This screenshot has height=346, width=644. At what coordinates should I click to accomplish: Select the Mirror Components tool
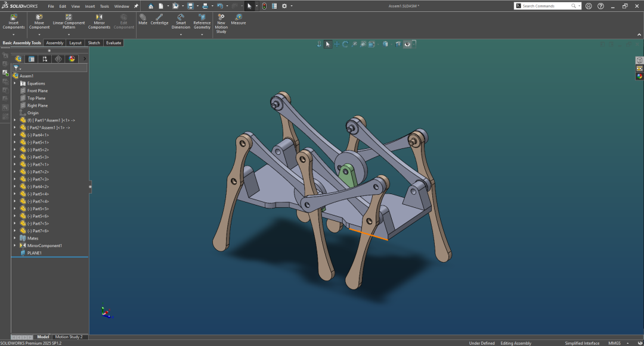click(99, 22)
